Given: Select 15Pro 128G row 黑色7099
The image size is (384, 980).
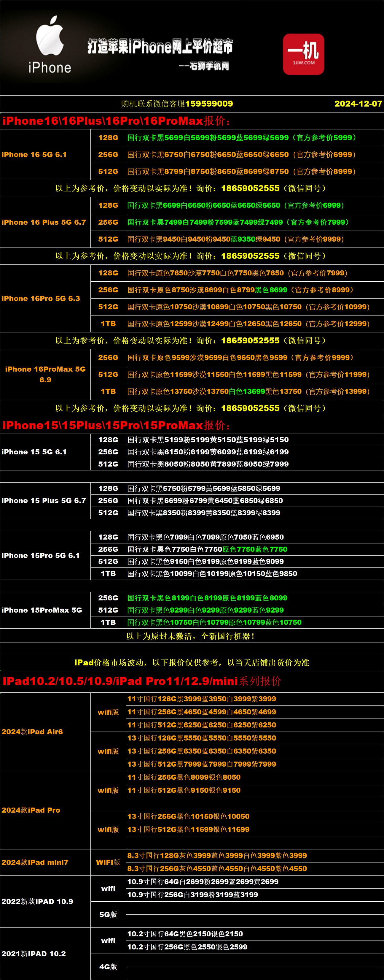Looking at the screenshot, I should pyautogui.click(x=254, y=537).
